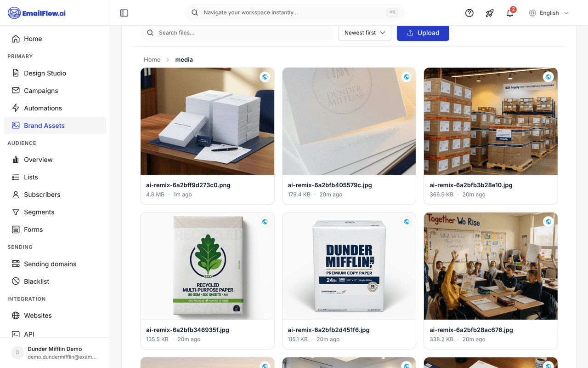Select Brand Assets in sidebar

point(55,126)
